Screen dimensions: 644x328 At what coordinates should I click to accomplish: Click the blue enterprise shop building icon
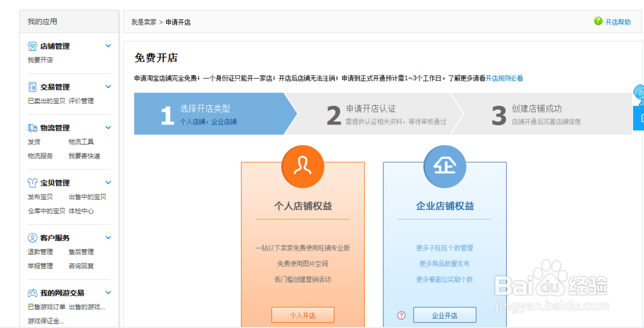click(445, 166)
